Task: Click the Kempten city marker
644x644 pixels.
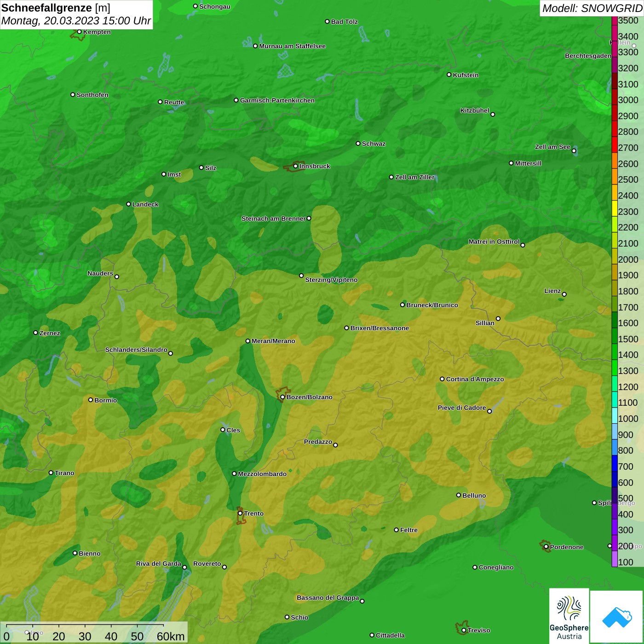Action: [x=79, y=32]
